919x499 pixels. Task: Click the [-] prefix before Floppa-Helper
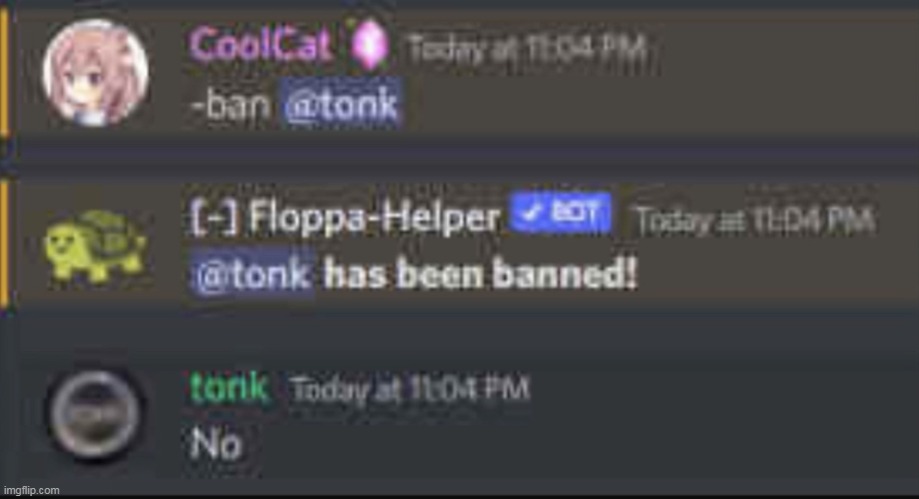coord(215,217)
